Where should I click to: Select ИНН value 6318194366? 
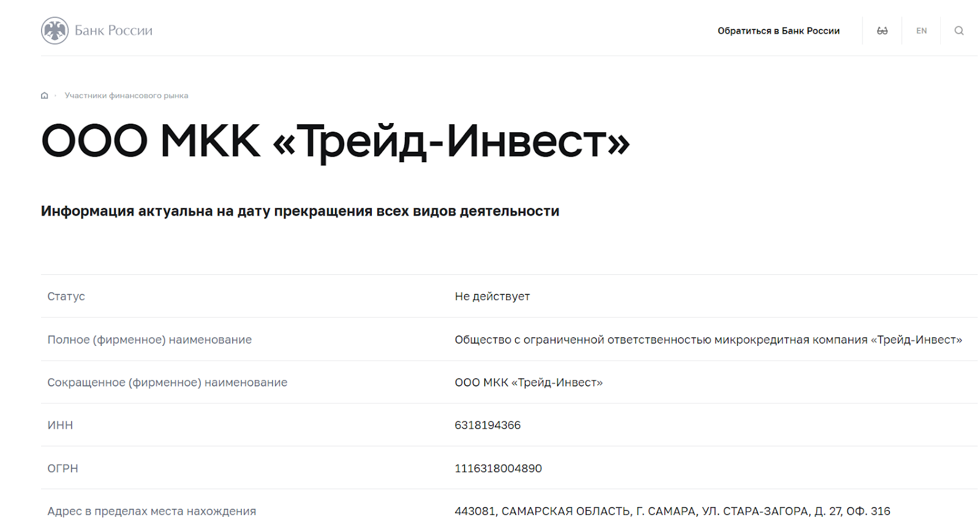pyautogui.click(x=488, y=426)
